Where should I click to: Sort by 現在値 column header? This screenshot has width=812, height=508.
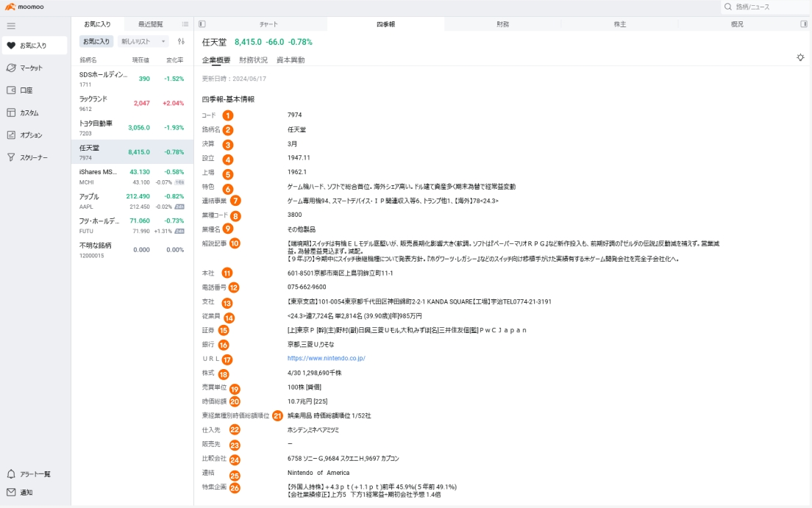140,60
